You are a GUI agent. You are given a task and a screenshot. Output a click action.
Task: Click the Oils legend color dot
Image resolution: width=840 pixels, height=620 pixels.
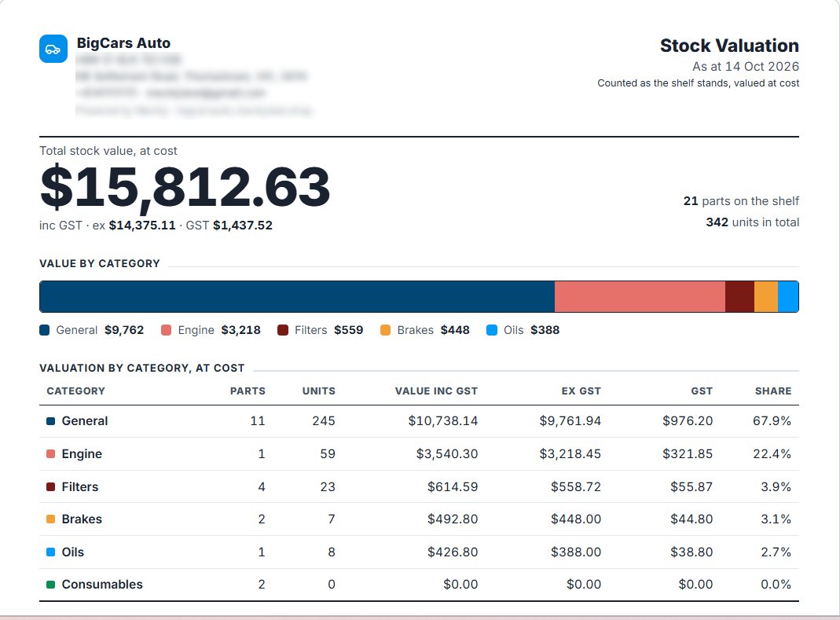pyautogui.click(x=492, y=330)
